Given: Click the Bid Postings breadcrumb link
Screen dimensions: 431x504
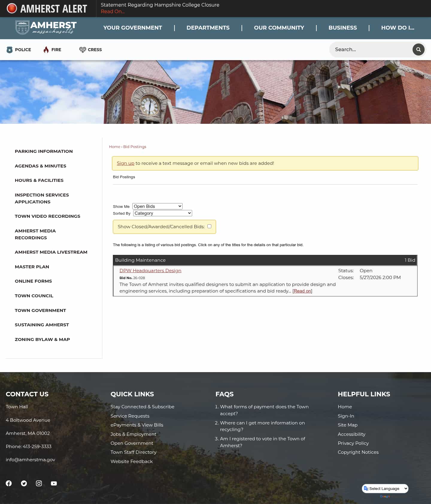Looking at the screenshot, I should tap(135, 147).
